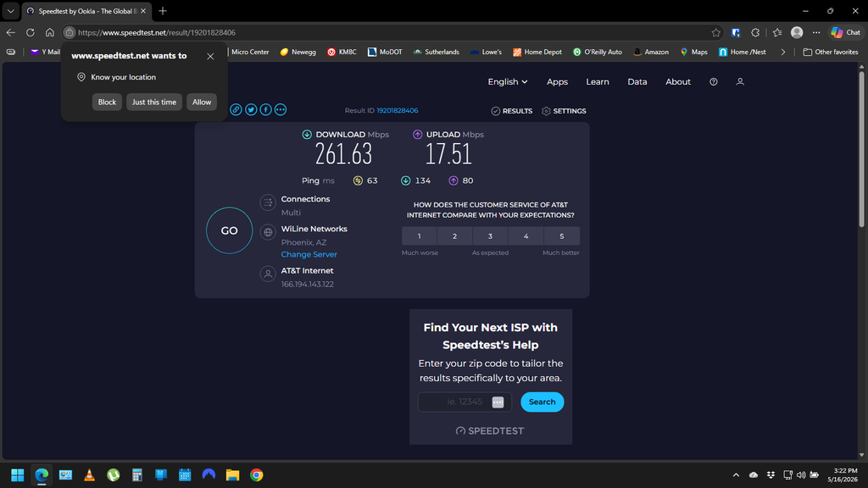Screen dimensions: 868x488
Task: Open KMBC bookmark
Action: click(342, 52)
